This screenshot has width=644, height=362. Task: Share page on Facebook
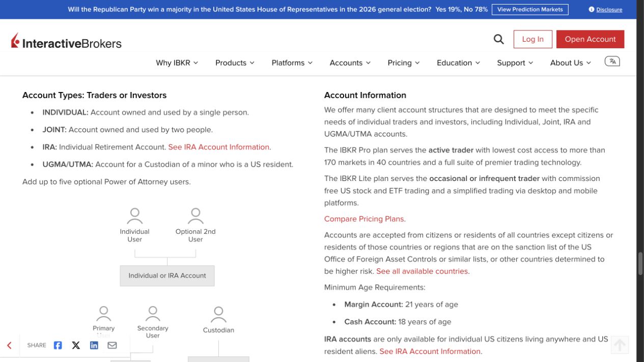click(x=58, y=345)
